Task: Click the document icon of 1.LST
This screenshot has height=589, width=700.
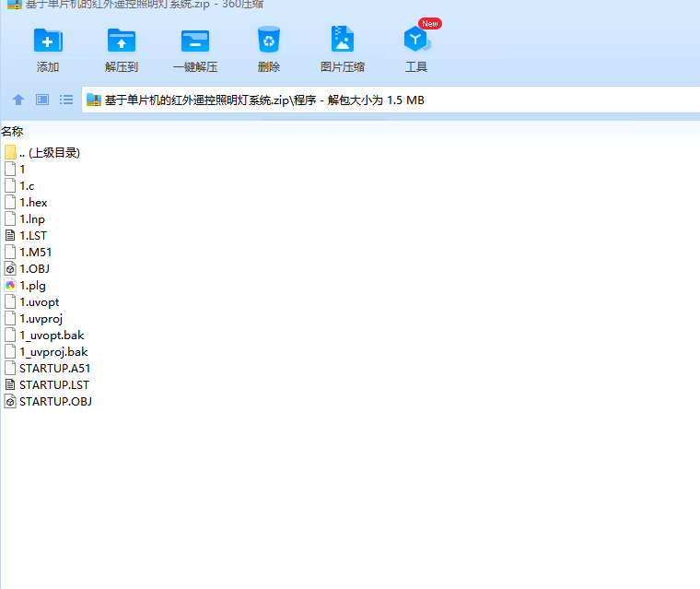Action: click(10, 236)
